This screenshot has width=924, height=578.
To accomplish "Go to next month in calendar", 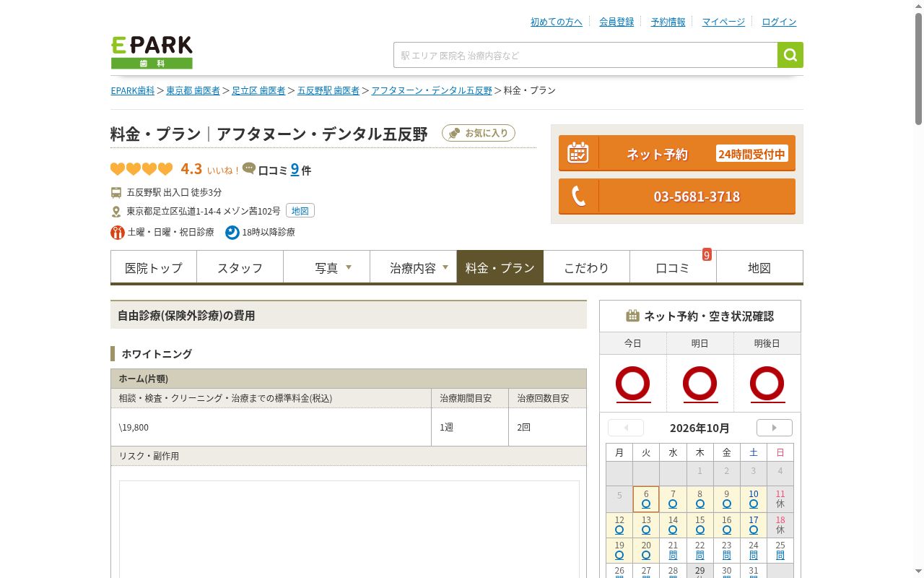I will point(775,428).
